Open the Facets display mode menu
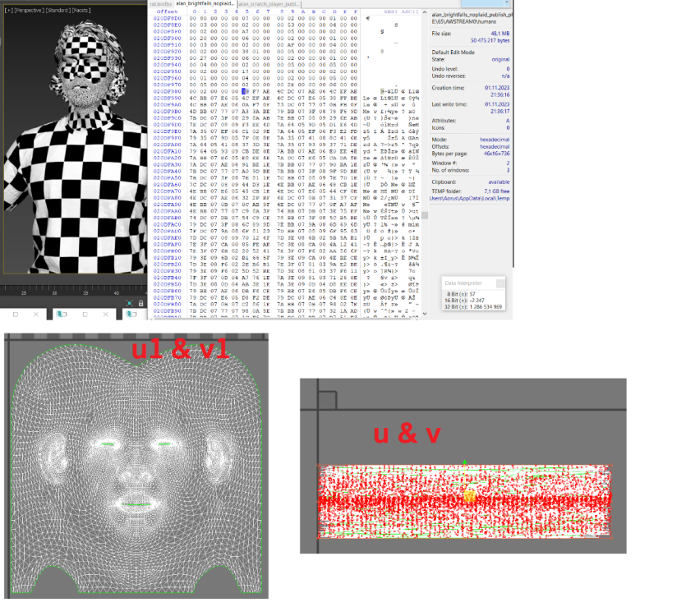686x616 pixels. click(81, 10)
